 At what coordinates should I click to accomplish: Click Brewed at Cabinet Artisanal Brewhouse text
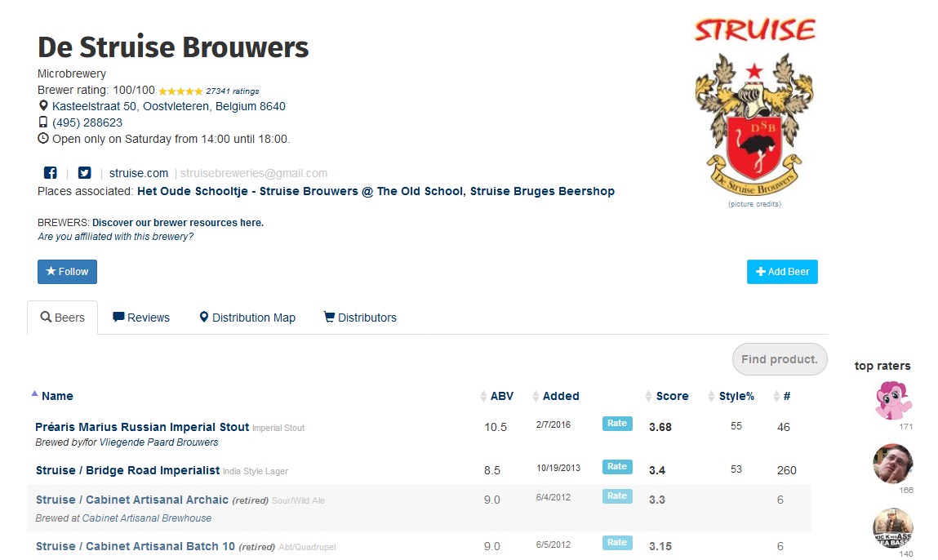(123, 518)
